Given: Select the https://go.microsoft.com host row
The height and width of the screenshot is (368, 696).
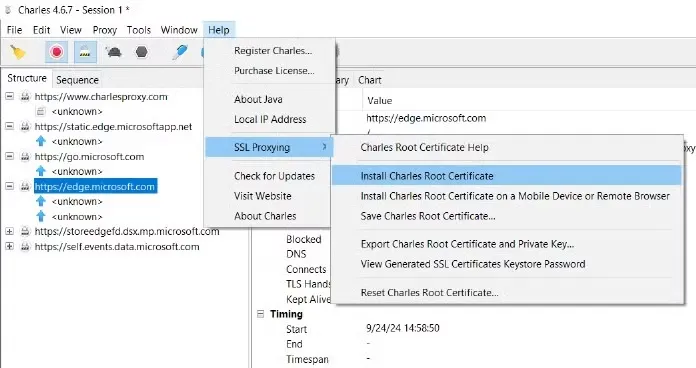Looking at the screenshot, I should click(x=89, y=156).
